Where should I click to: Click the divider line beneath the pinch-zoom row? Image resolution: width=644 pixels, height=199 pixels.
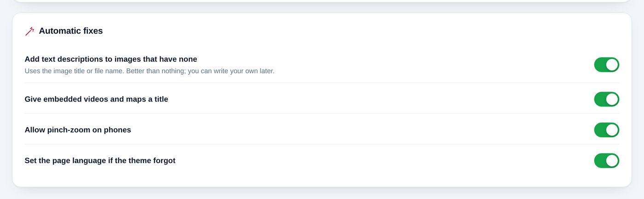[322, 144]
